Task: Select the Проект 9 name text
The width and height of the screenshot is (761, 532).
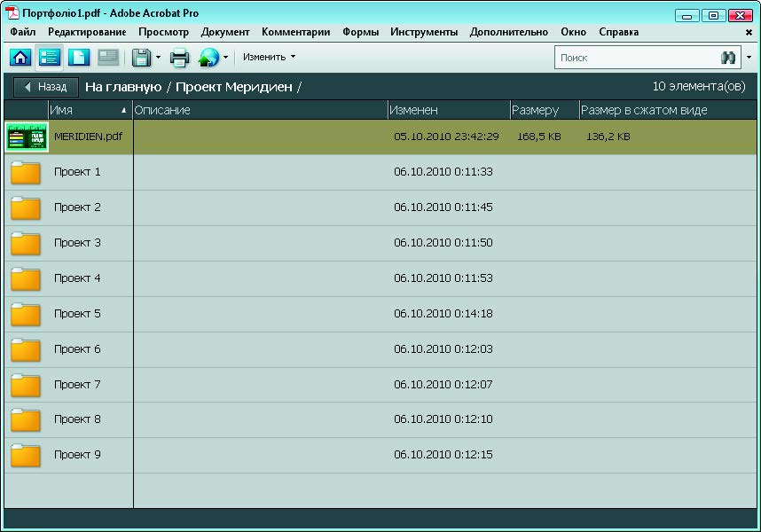Action: tap(77, 455)
